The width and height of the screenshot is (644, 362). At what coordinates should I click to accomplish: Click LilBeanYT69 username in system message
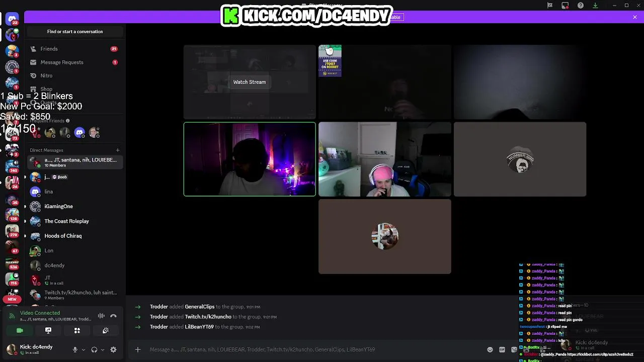point(199,327)
